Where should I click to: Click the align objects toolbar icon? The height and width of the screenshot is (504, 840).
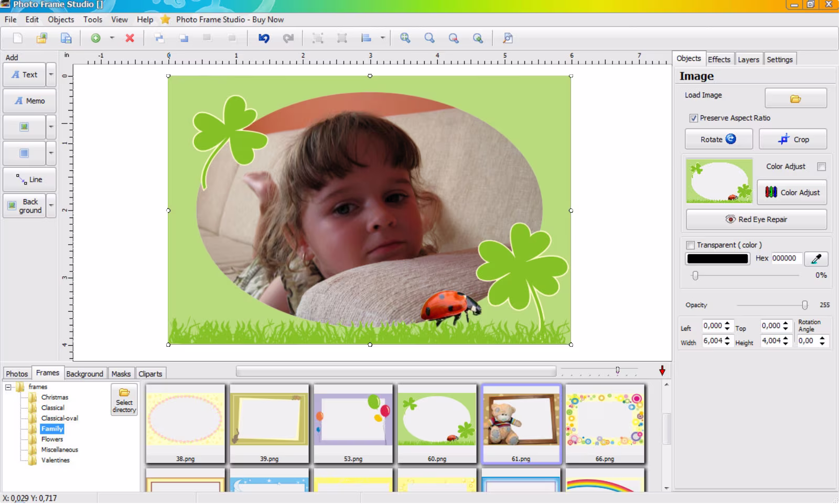[x=367, y=38]
